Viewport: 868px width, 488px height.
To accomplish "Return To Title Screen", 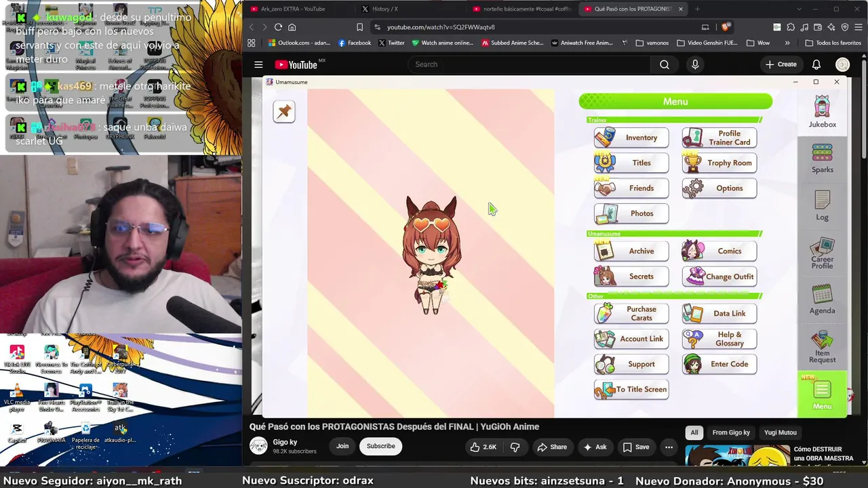I will coord(631,389).
